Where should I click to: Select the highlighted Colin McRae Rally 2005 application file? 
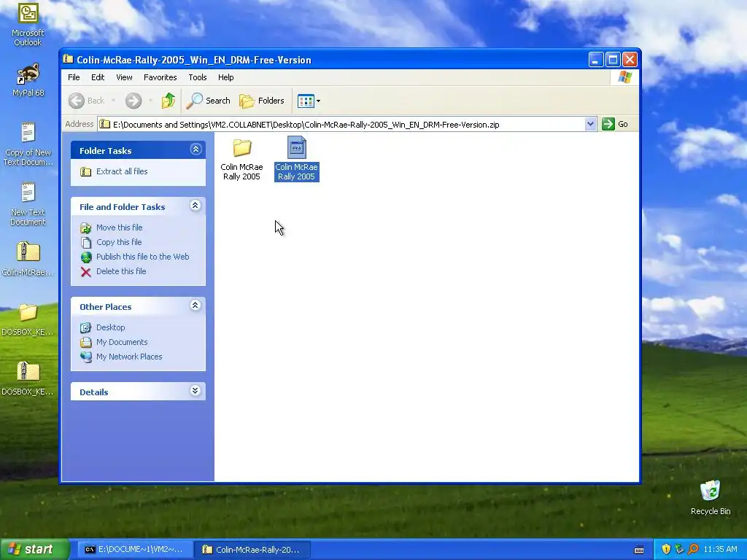coord(296,158)
